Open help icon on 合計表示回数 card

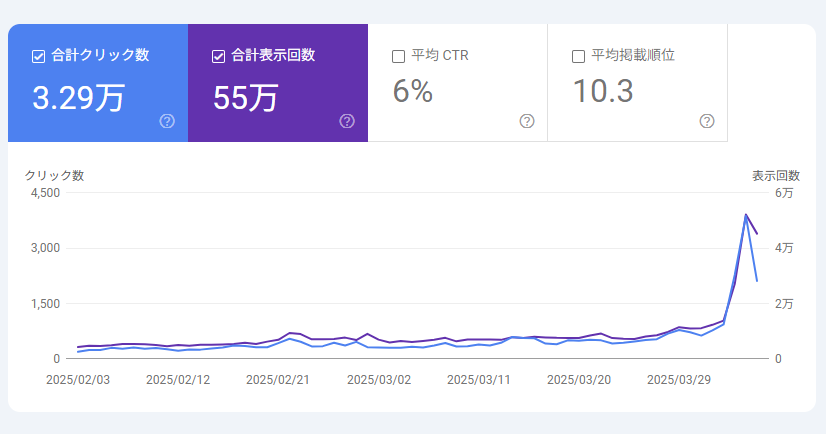coord(347,121)
